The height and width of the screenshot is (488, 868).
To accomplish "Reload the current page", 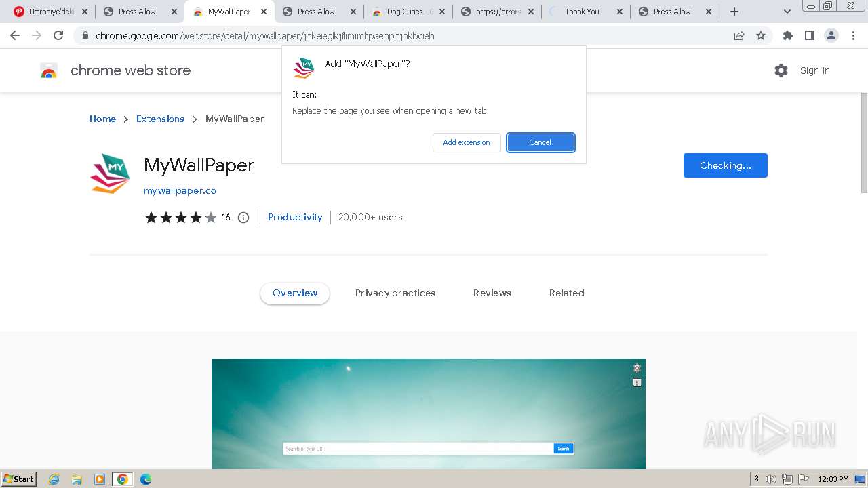I will (x=58, y=35).
